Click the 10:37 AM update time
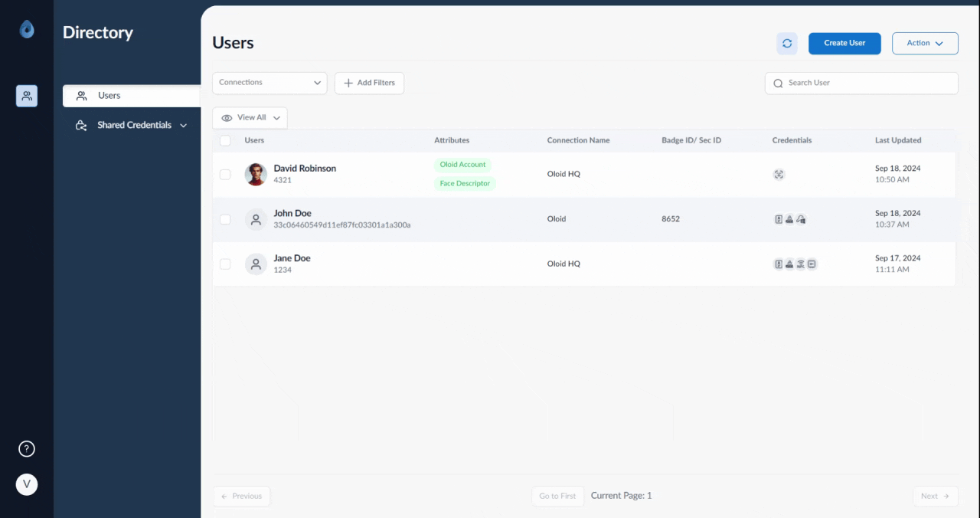This screenshot has height=518, width=980. pos(892,225)
